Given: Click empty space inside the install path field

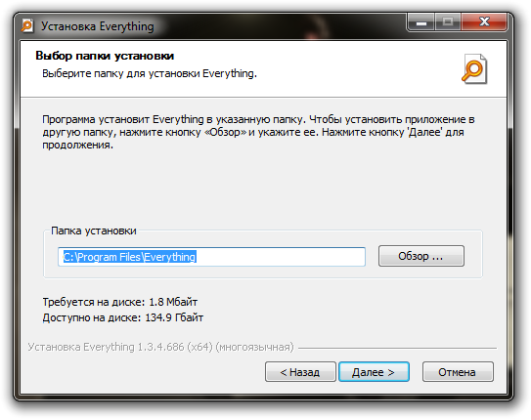Looking at the screenshot, I should pos(281,257).
